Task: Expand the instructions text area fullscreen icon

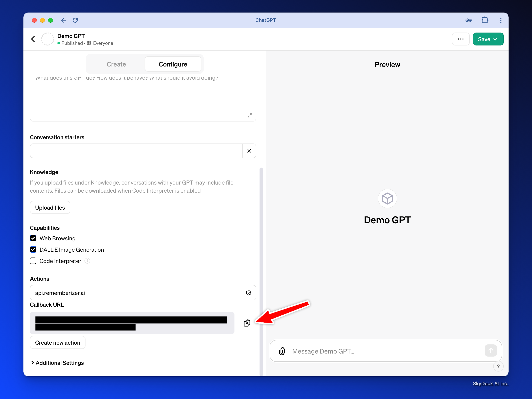Action: tap(250, 115)
